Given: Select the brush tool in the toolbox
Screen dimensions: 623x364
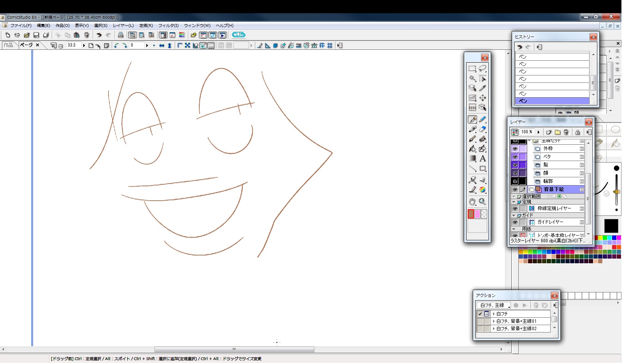Looking at the screenshot, I should [x=472, y=139].
